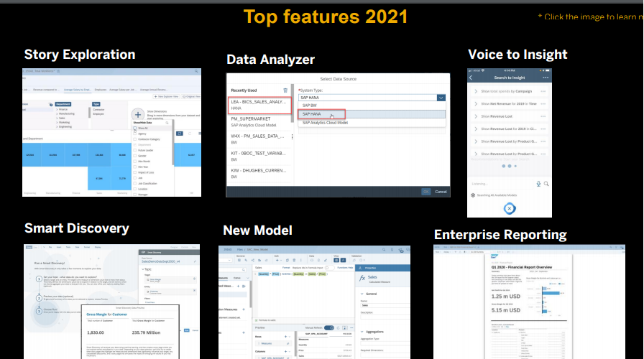644x359 pixels.
Task: Click the Listening voice input field
Action: point(502,184)
